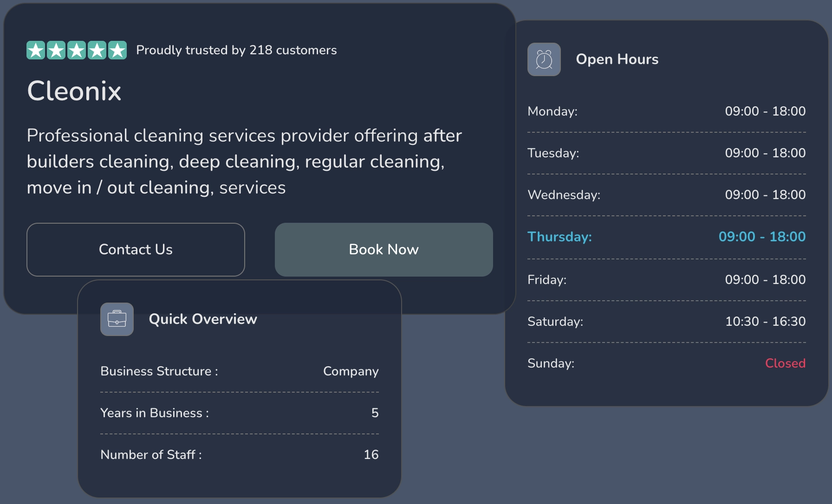The image size is (832, 504).
Task: Click the Cleonix company title
Action: pos(74,91)
